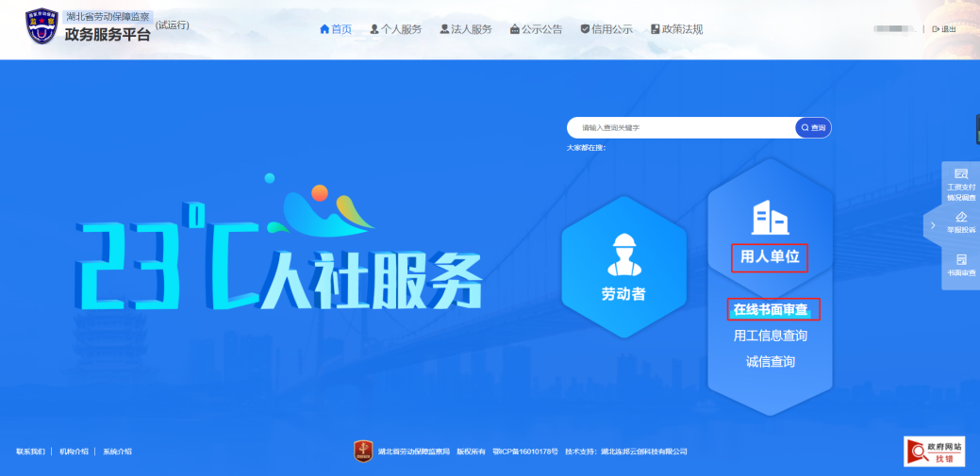
Task: Go to 公示公告 navigation tab
Action: 536,29
